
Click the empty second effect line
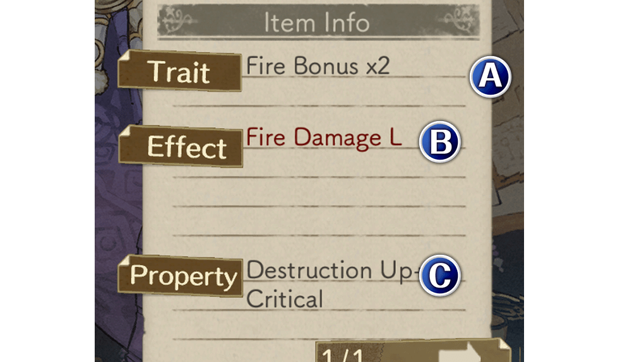319,163
